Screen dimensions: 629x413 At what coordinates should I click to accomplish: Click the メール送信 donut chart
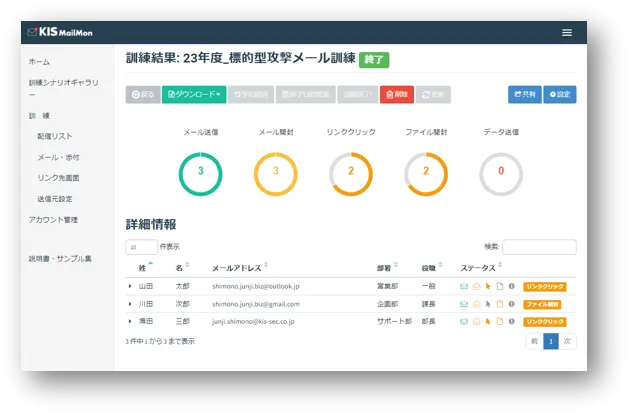pos(201,174)
